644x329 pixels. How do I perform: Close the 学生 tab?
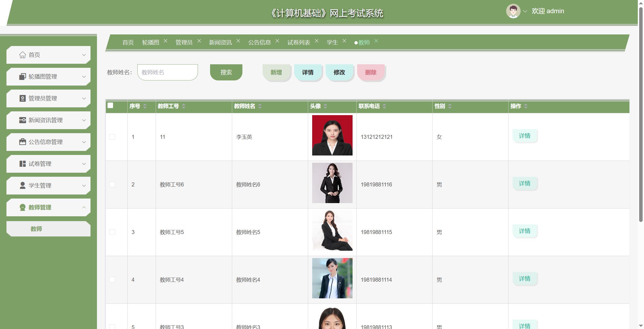point(344,41)
